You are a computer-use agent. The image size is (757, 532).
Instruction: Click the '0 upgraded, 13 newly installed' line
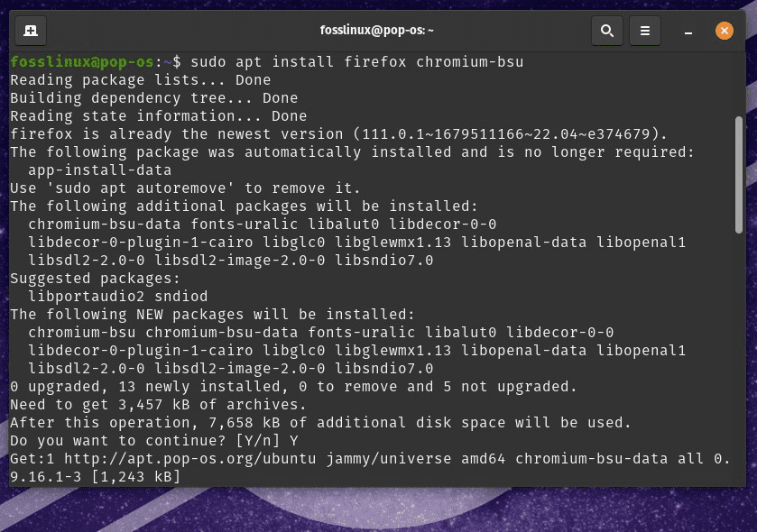(x=293, y=387)
